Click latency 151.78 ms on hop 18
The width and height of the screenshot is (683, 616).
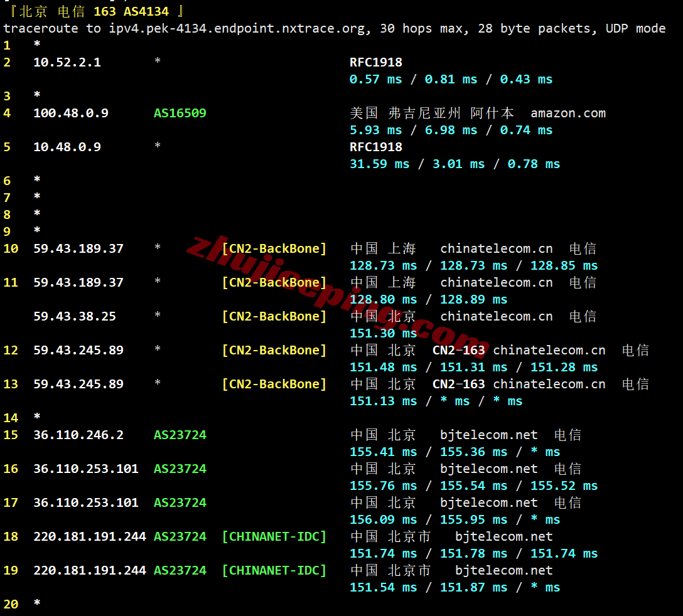click(473, 554)
